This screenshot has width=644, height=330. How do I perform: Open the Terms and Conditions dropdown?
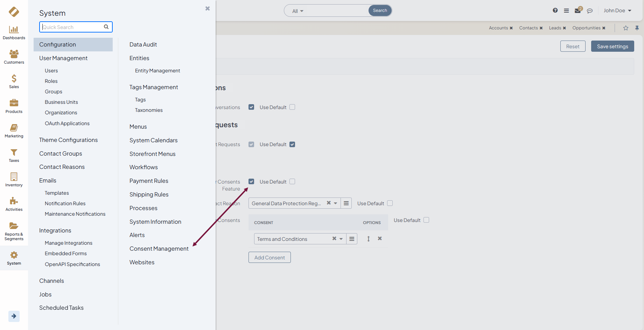coord(341,239)
